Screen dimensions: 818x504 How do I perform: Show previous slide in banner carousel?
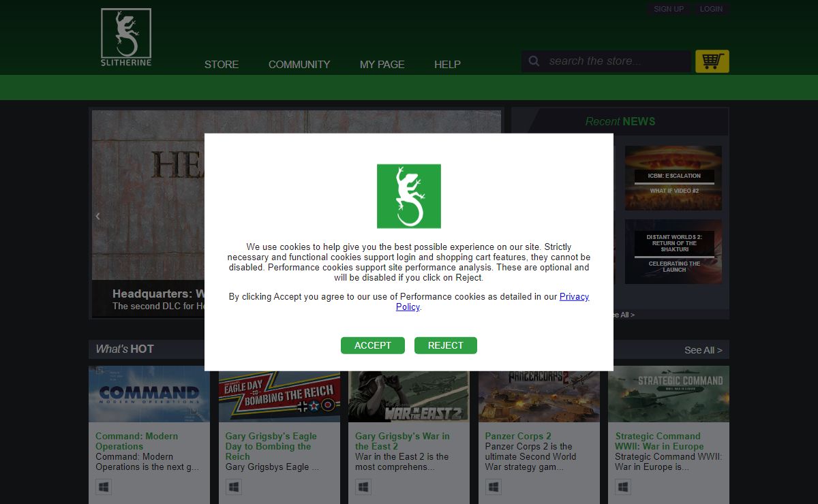pyautogui.click(x=97, y=216)
